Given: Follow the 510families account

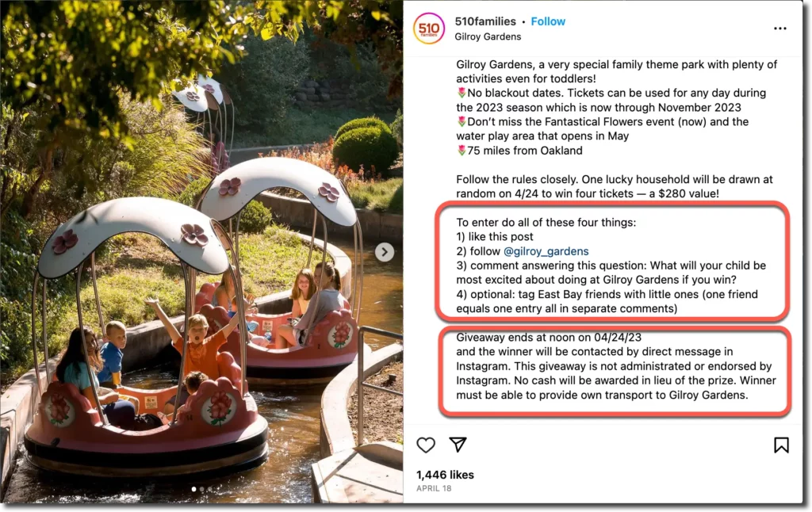Looking at the screenshot, I should (548, 21).
